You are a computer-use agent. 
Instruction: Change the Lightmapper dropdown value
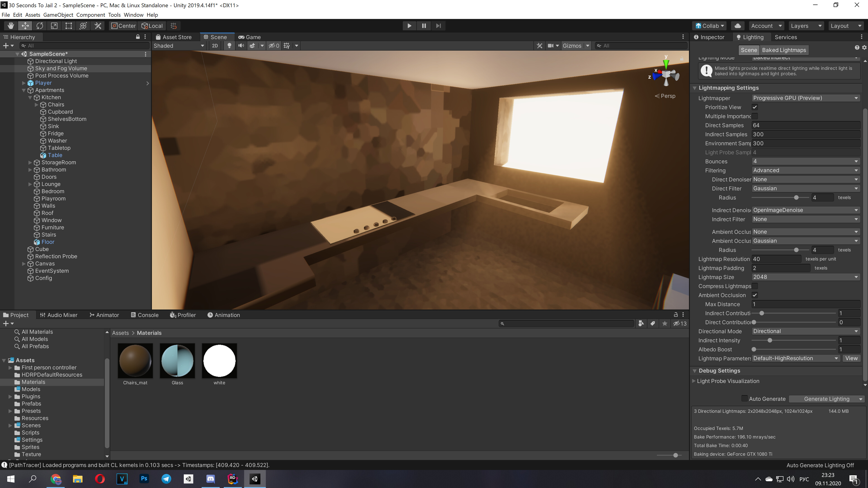point(806,98)
